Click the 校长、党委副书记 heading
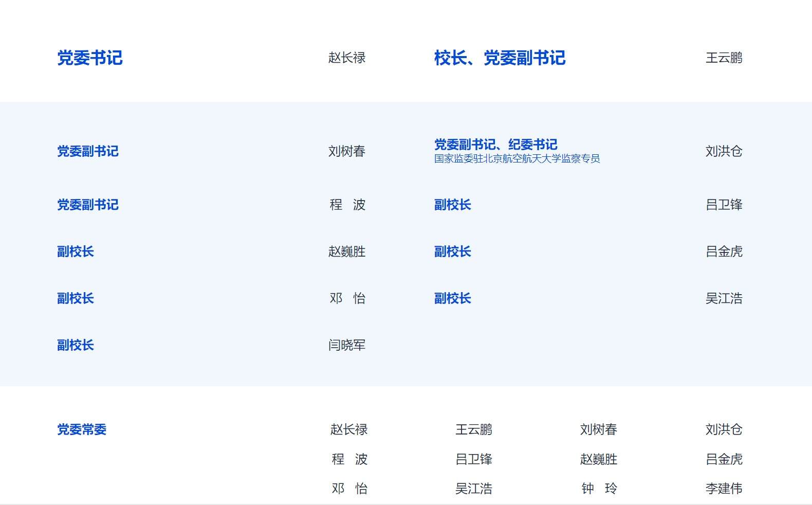The width and height of the screenshot is (812, 505). (x=500, y=58)
